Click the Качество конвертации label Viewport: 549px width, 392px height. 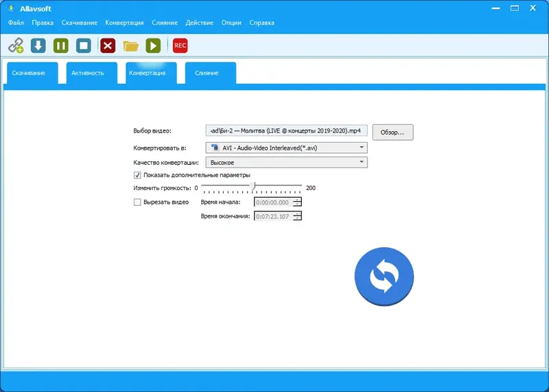tap(166, 163)
